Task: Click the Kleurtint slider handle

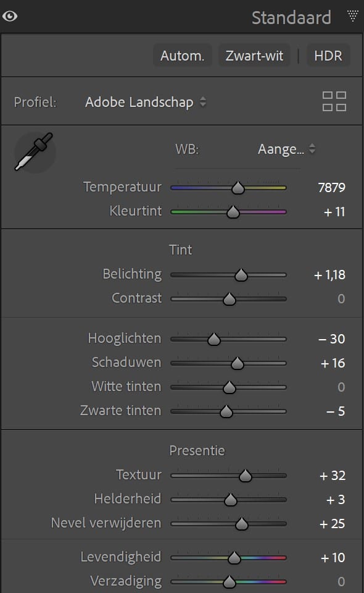Action: tap(232, 211)
